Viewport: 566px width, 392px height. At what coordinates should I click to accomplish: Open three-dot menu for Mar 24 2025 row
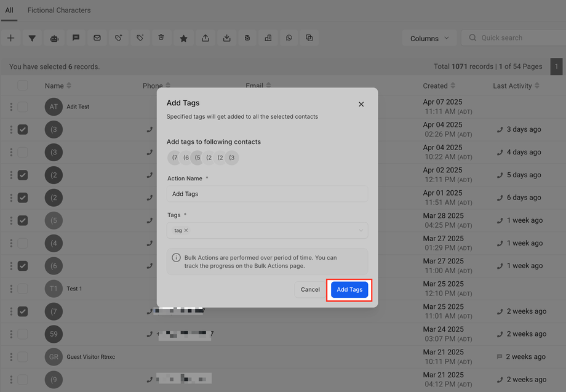click(11, 334)
